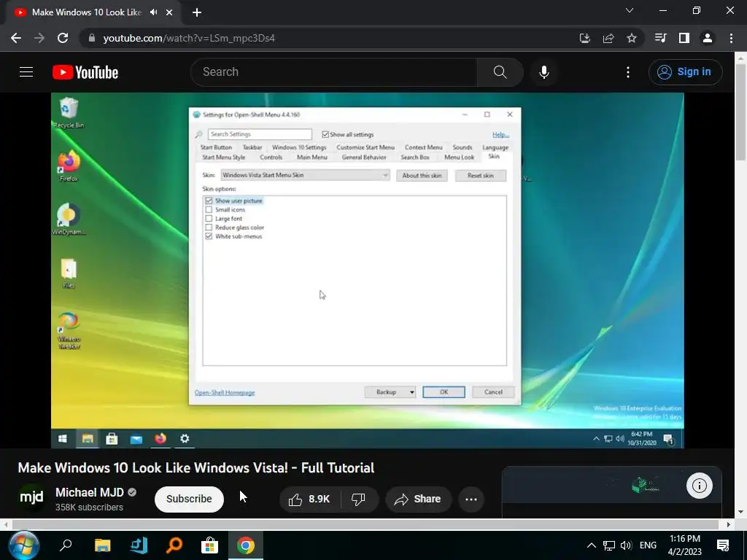Open Chrome three-dot main menu
This screenshot has height=560, width=747.
click(731, 38)
